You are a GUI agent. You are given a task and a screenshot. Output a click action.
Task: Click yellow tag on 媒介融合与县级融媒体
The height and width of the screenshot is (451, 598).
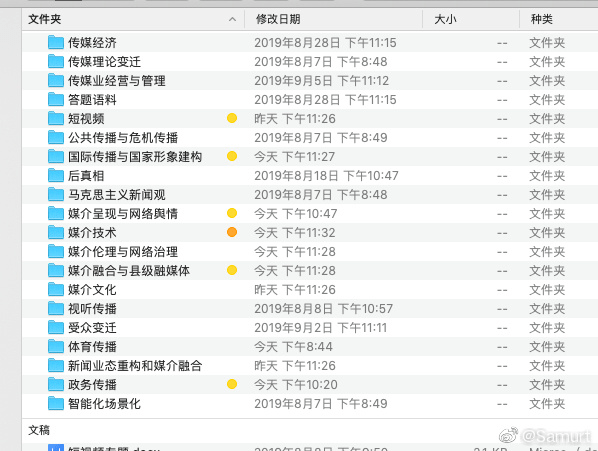pos(232,270)
